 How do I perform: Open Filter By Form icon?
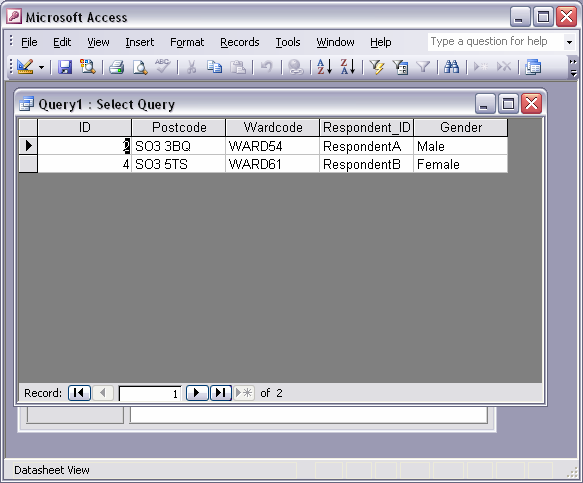(400, 67)
